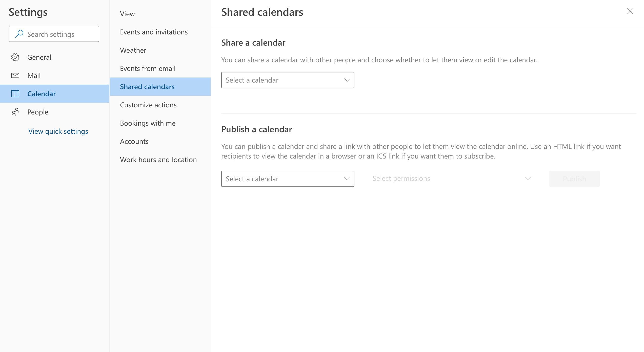The height and width of the screenshot is (352, 644).
Task: Open Bookings with me settings
Action: (x=148, y=123)
